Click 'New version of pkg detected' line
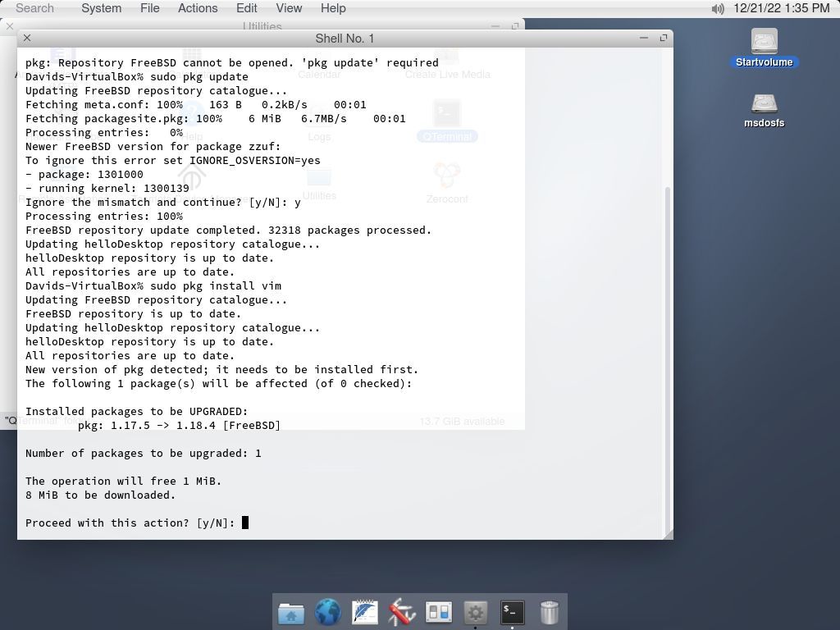 [221, 370]
